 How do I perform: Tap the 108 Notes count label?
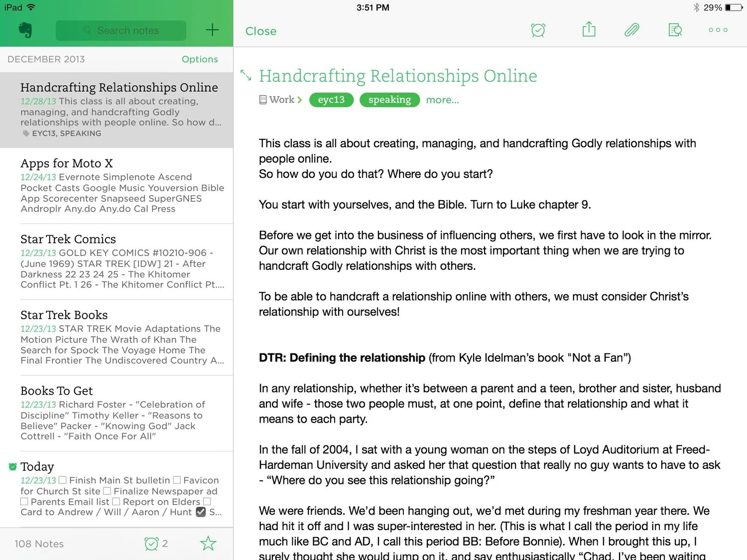[x=39, y=544]
